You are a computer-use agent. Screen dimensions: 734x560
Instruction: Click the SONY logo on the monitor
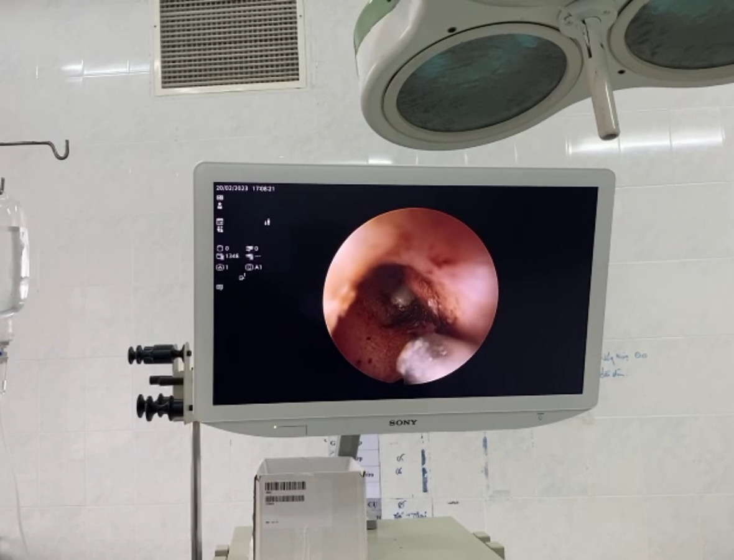click(x=403, y=423)
